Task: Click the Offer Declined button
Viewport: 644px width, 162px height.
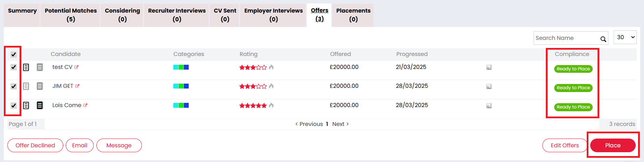Action: click(35, 145)
